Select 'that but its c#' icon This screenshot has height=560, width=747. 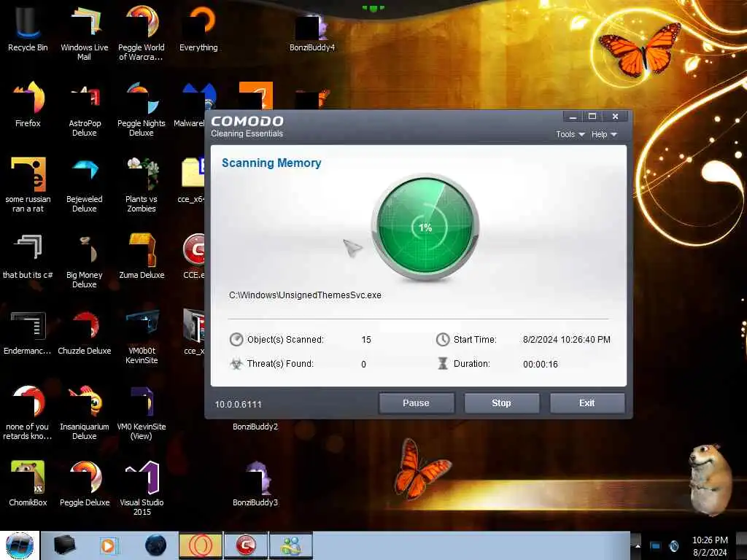28,256
